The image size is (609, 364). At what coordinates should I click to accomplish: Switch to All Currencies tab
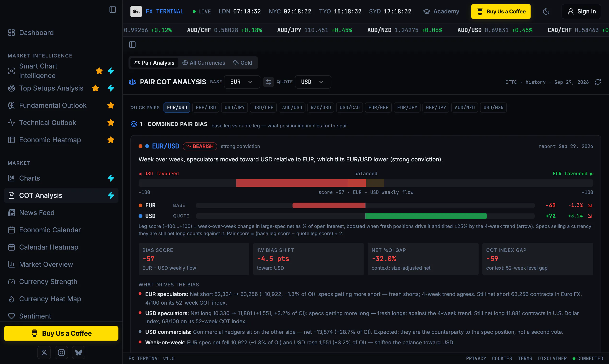[x=204, y=63]
